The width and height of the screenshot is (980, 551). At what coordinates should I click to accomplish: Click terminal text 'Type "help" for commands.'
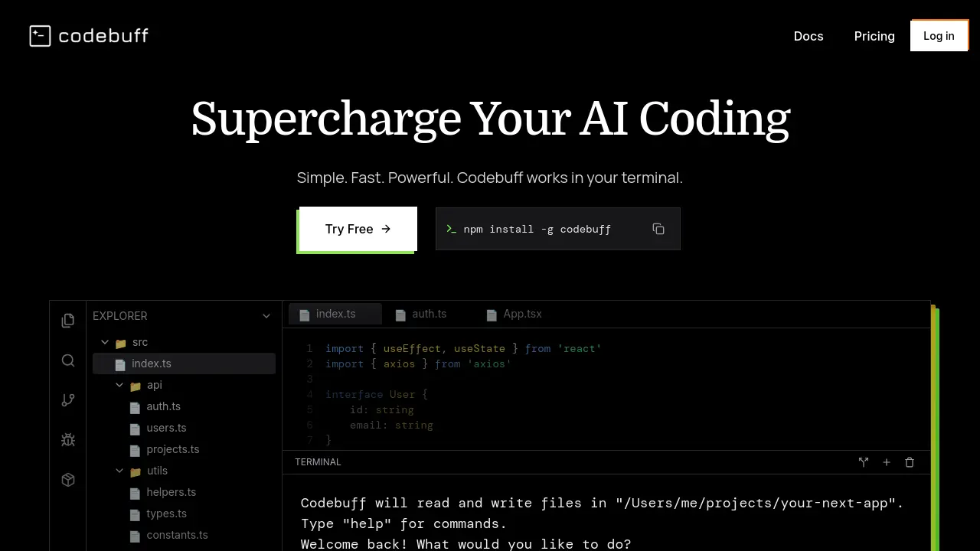(x=404, y=523)
